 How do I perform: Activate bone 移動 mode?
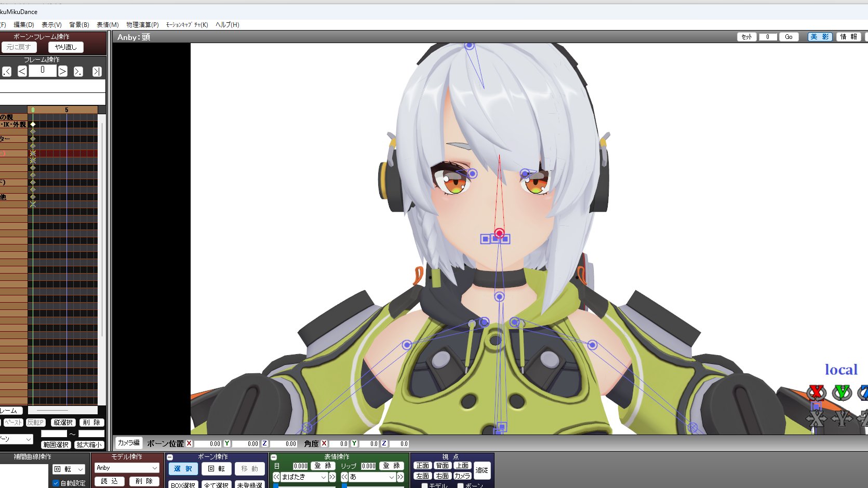[250, 469]
